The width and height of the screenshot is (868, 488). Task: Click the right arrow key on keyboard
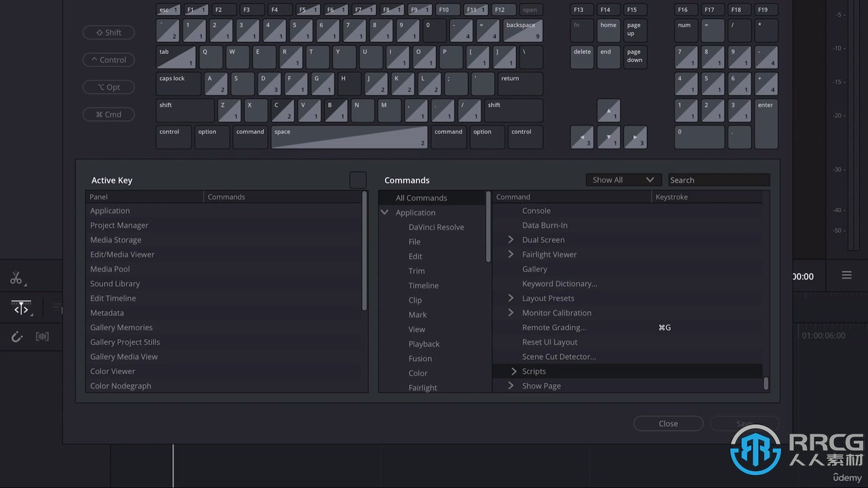pos(635,137)
